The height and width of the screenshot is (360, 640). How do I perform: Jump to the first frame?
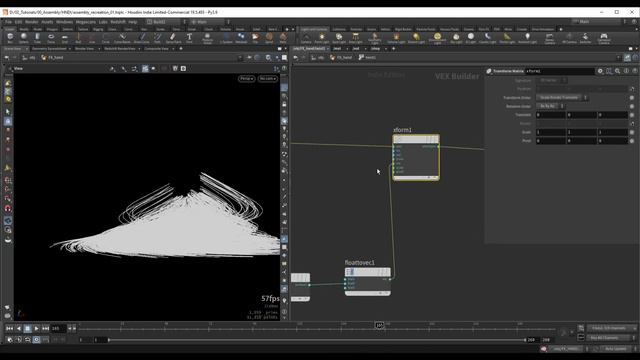9,328
